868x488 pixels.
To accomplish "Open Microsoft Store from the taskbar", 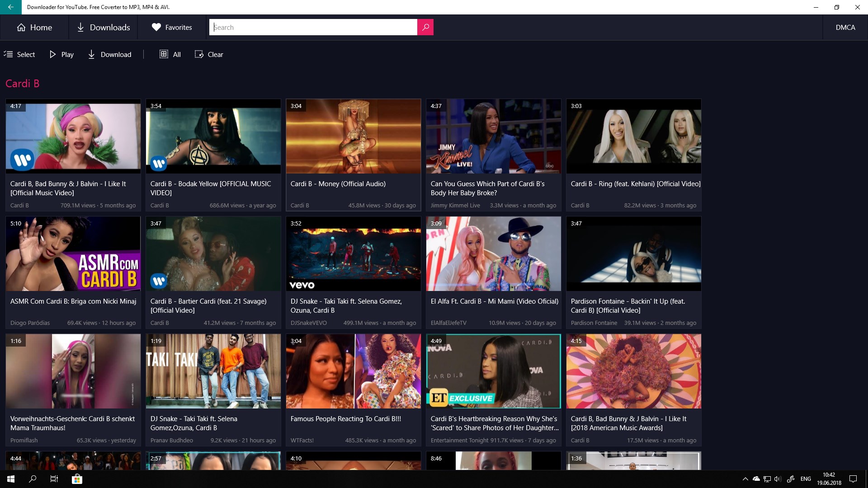I will click(77, 479).
